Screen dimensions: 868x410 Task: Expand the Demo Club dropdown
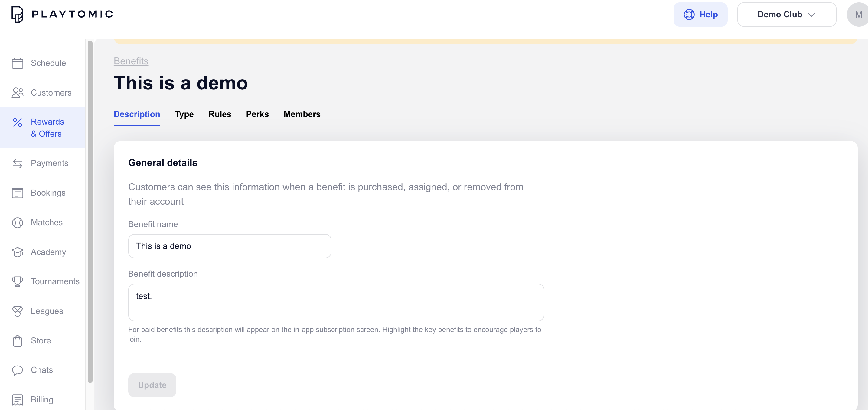[x=786, y=15]
